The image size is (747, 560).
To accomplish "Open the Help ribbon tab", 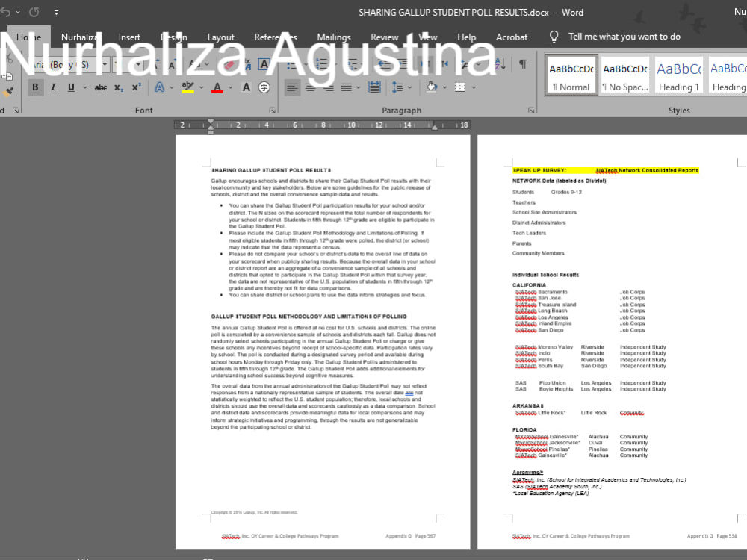I will point(466,37).
